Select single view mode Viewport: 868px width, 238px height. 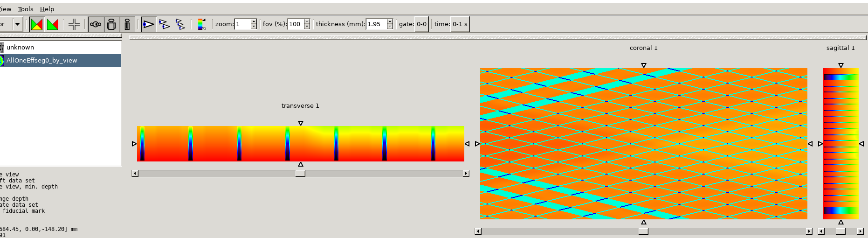(x=149, y=24)
